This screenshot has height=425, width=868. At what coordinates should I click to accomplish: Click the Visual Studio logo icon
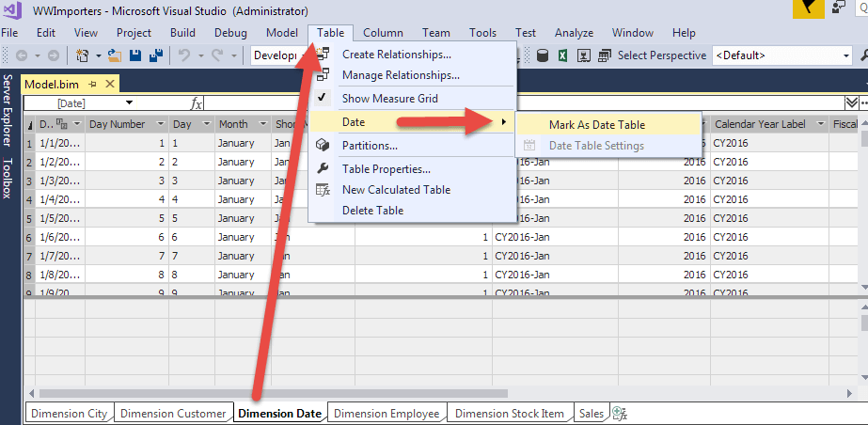12,9
